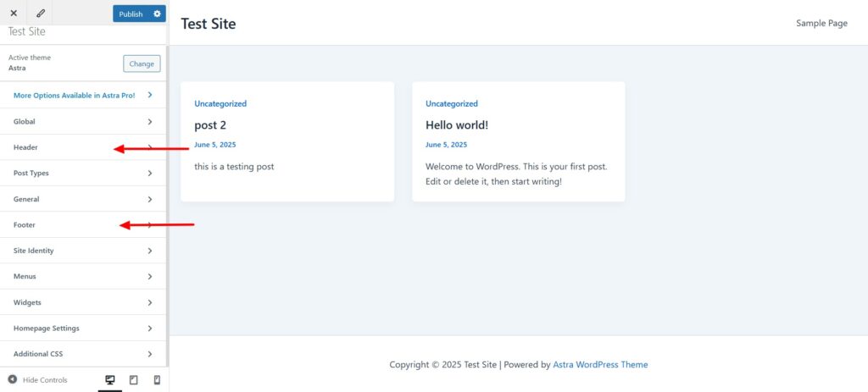Screen dimensions: 868x392
Task: Click More Options Available in Astra Pro
Action: (83, 96)
